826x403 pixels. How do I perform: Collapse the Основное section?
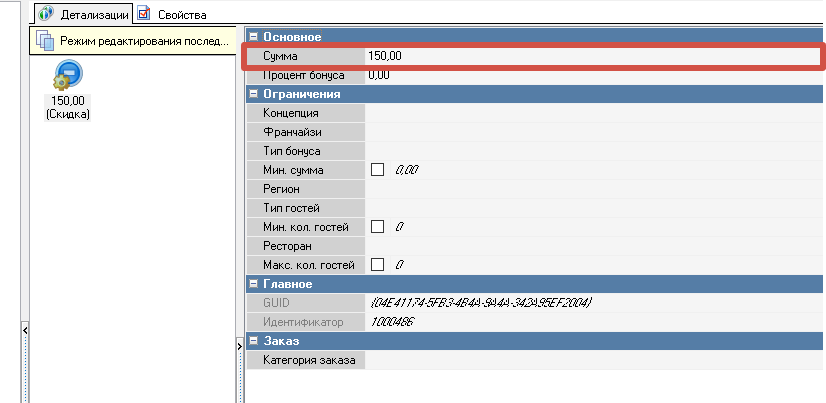click(254, 37)
